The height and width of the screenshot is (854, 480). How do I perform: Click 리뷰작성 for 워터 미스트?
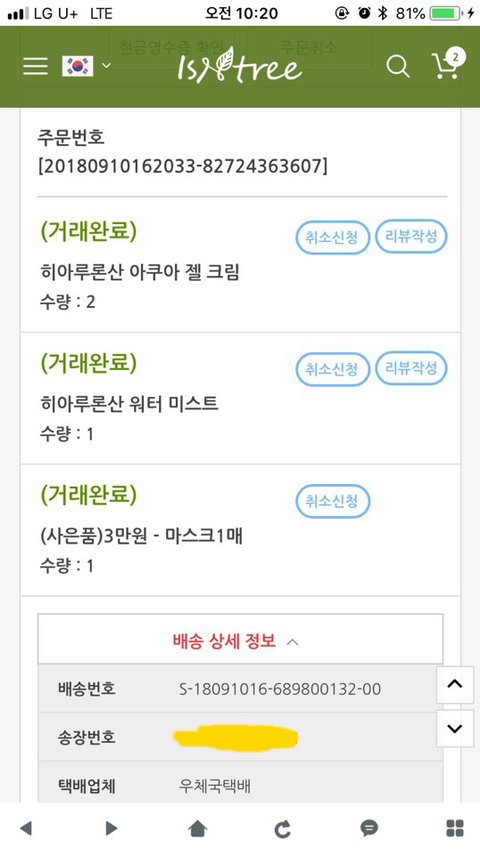(x=411, y=369)
